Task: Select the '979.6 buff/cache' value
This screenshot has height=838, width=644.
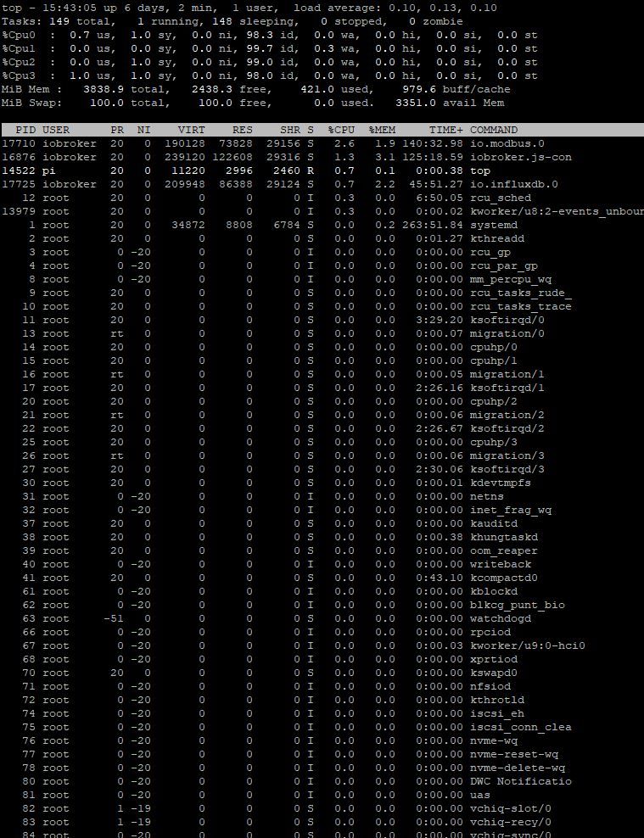Action: coord(456,89)
